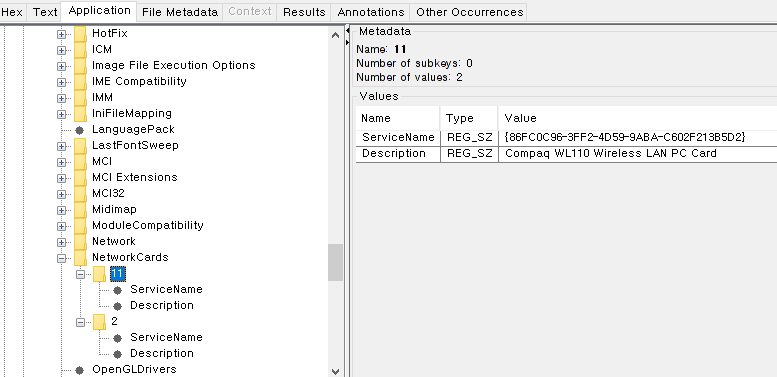Select Description under key 11

tap(162, 305)
